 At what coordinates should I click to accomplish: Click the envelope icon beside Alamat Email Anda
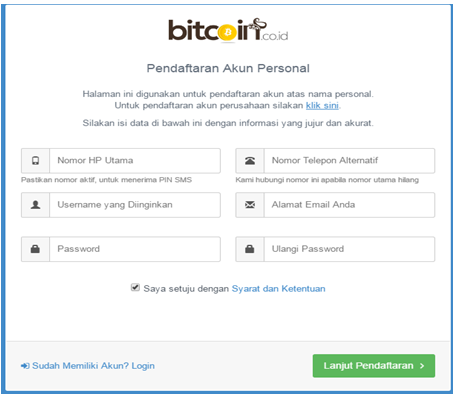coord(250,205)
